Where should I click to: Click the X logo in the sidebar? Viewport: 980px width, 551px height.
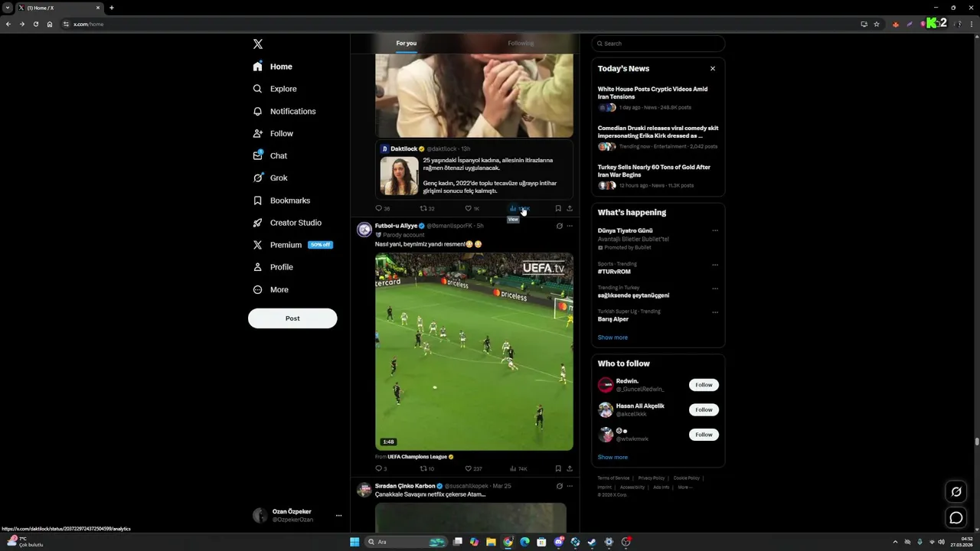[258, 44]
